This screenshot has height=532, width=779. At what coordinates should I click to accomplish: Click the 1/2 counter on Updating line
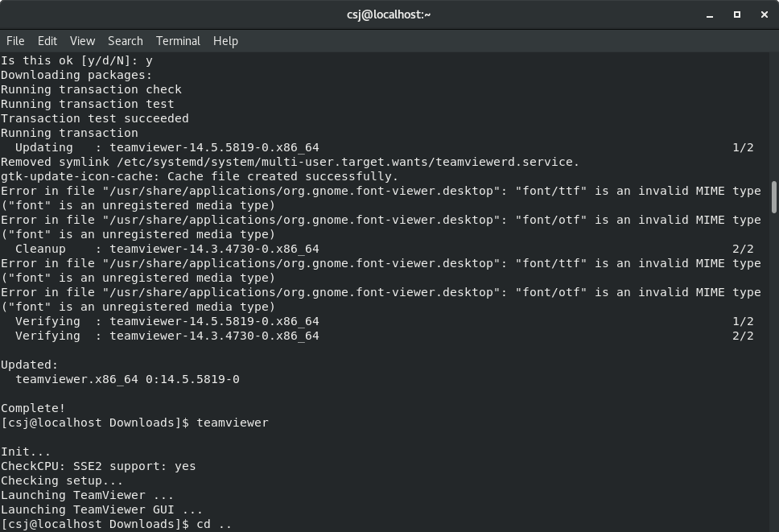pos(744,147)
